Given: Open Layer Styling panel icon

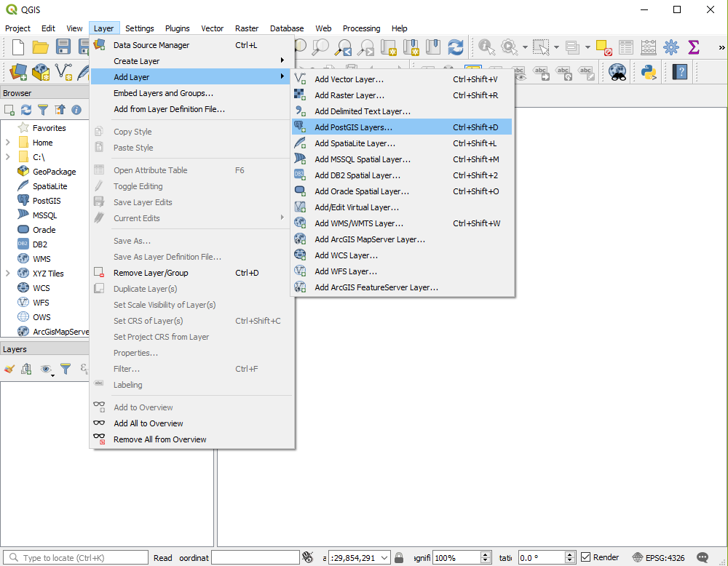Looking at the screenshot, I should coord(9,370).
